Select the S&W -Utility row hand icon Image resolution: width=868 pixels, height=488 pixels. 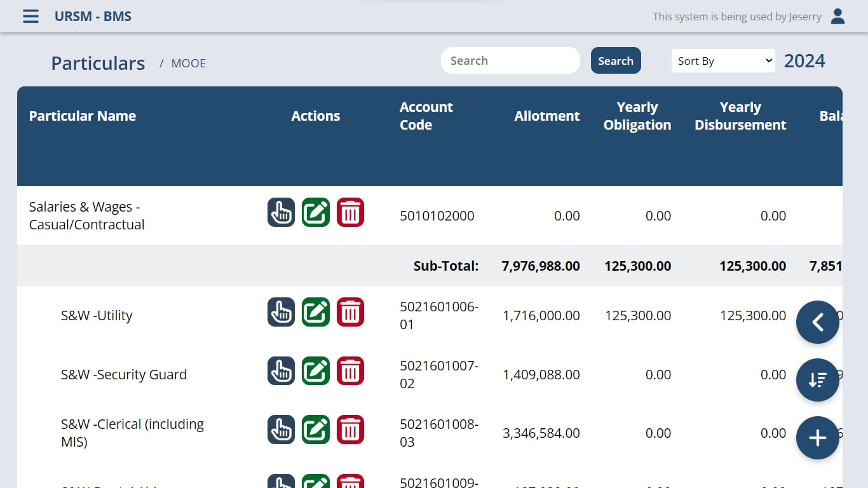tap(281, 312)
